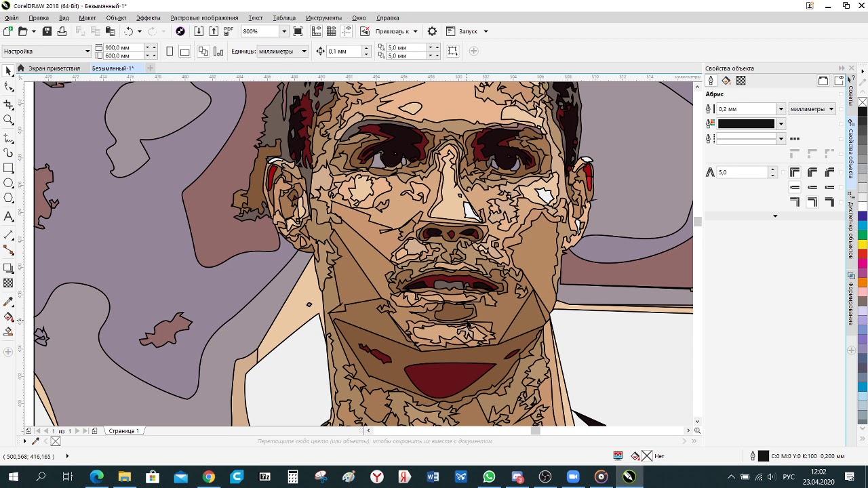Select the Interactive Fill tool
868x488 pixels.
(8, 317)
